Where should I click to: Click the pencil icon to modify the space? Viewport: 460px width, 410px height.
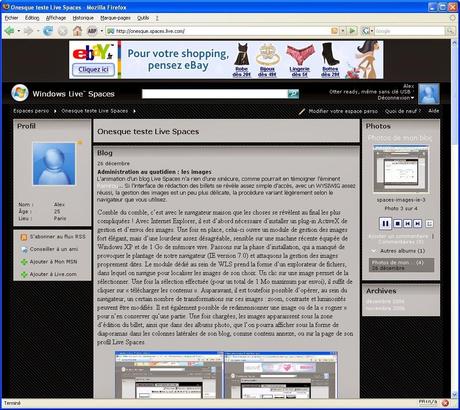click(301, 112)
